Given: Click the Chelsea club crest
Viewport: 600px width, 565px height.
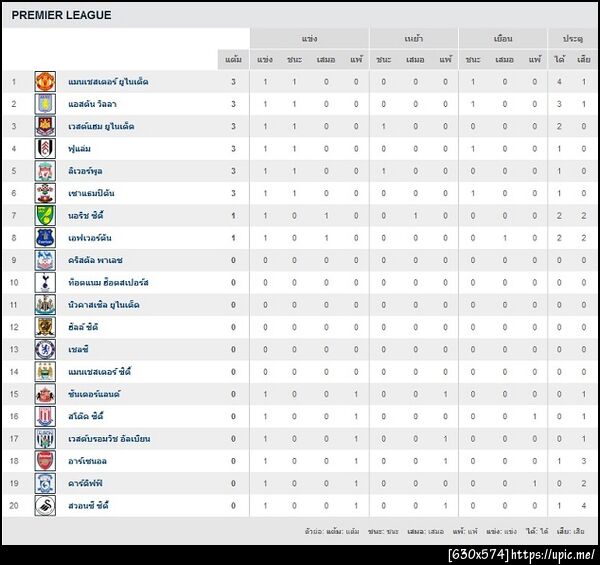Looking at the screenshot, I should click(x=44, y=349).
